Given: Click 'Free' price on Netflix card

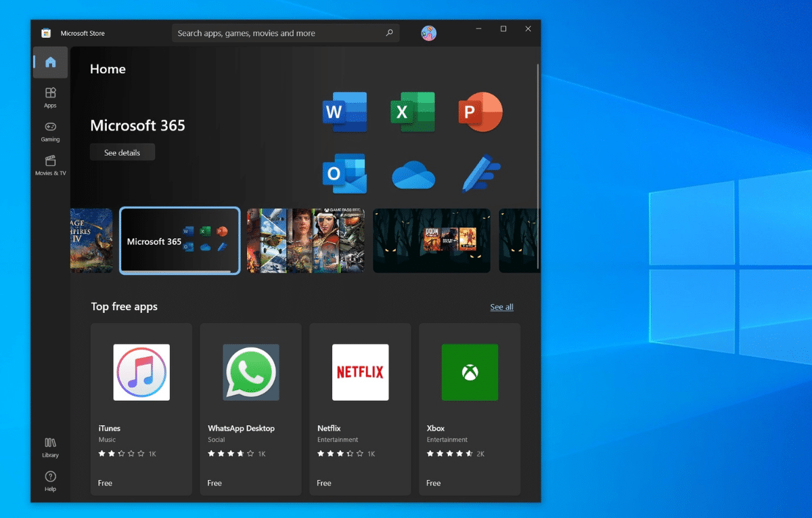Looking at the screenshot, I should pos(324,483).
